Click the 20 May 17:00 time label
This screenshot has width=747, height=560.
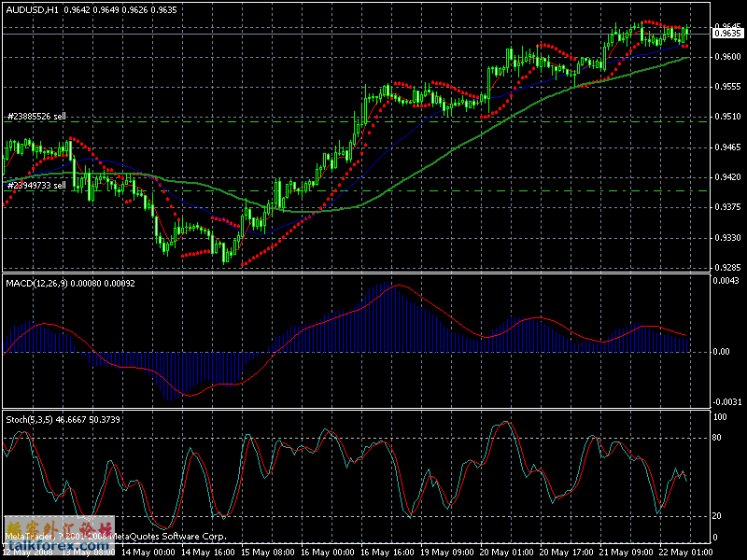(x=566, y=553)
